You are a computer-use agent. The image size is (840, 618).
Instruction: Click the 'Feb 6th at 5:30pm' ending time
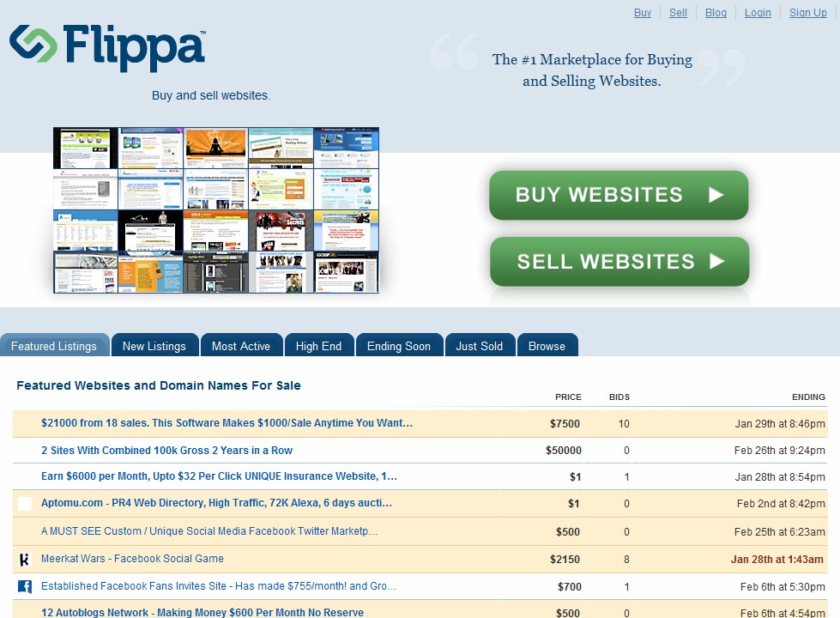[x=783, y=587]
